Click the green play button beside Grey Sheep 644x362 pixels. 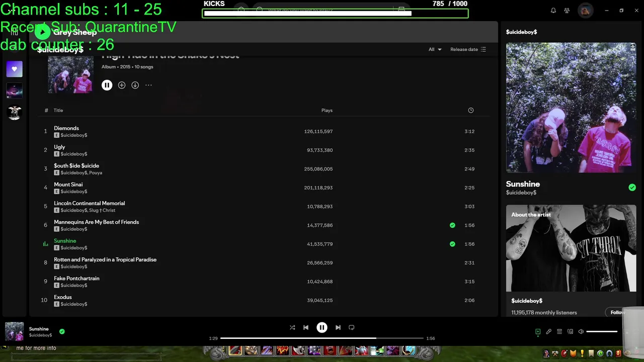(x=43, y=32)
